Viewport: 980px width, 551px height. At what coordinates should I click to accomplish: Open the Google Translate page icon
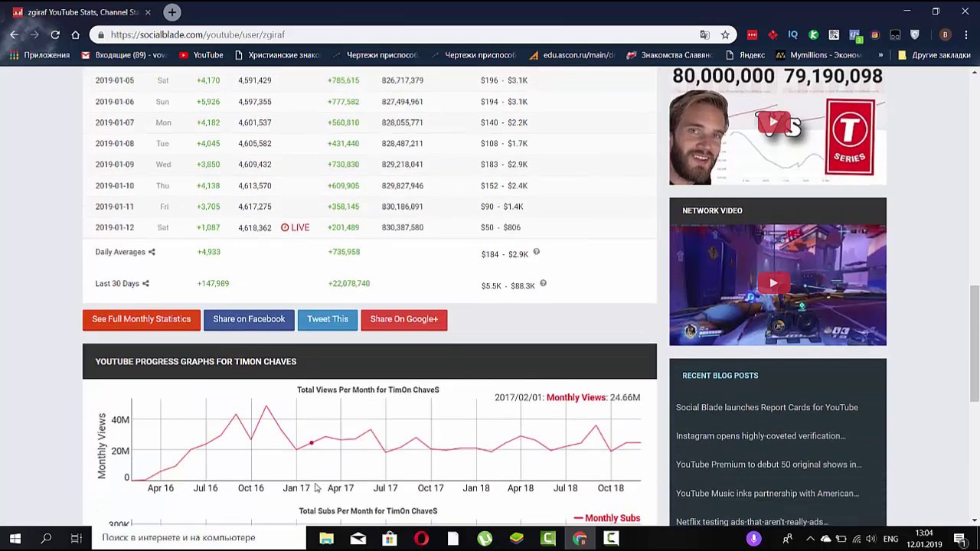tap(704, 34)
